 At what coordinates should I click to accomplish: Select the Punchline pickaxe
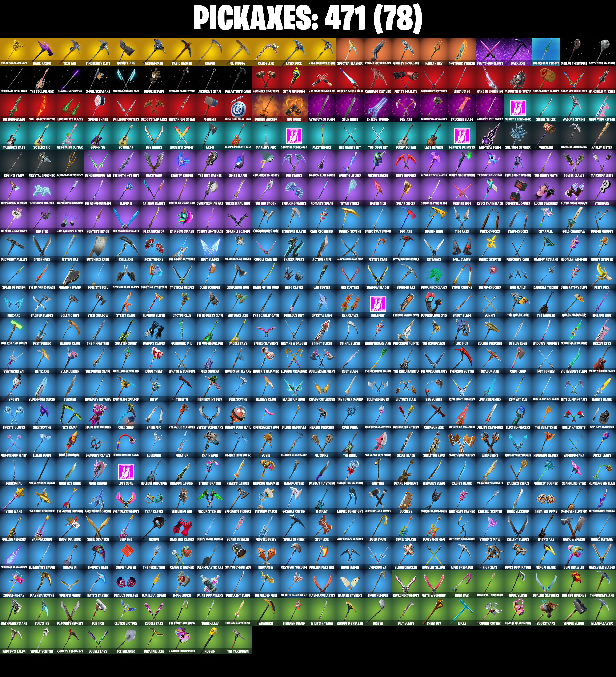546,136
